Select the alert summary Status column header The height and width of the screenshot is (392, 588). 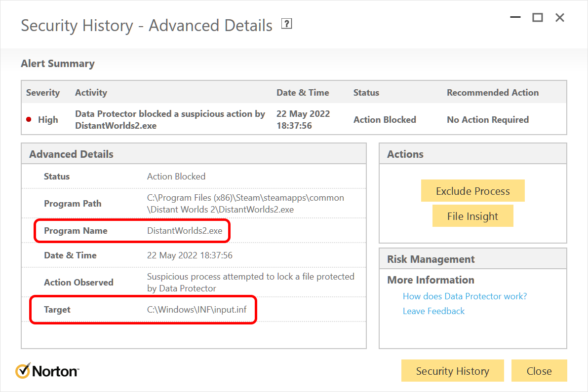click(x=366, y=93)
